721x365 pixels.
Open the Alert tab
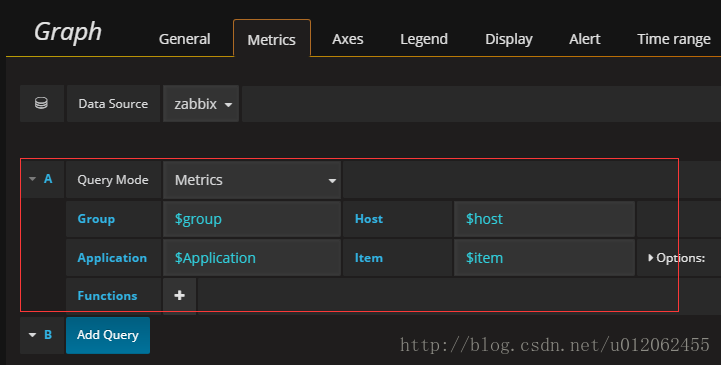point(584,39)
